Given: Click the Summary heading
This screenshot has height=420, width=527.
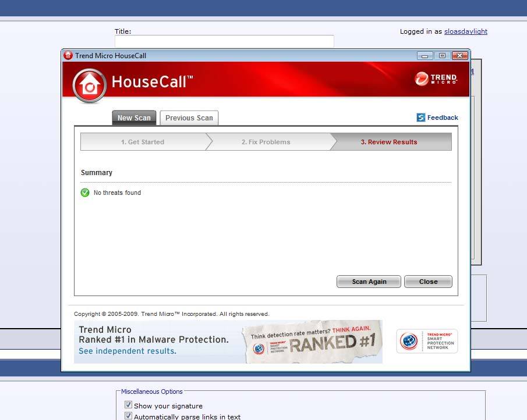Looking at the screenshot, I should coord(97,173).
